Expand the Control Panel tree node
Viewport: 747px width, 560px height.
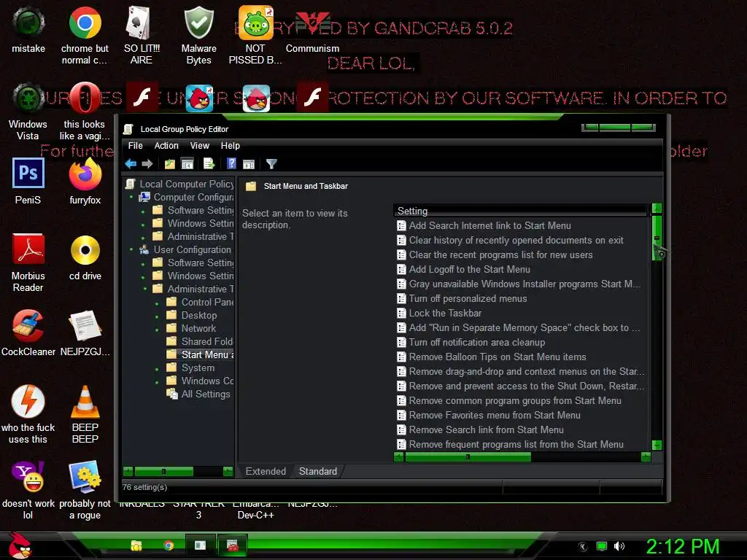point(158,303)
